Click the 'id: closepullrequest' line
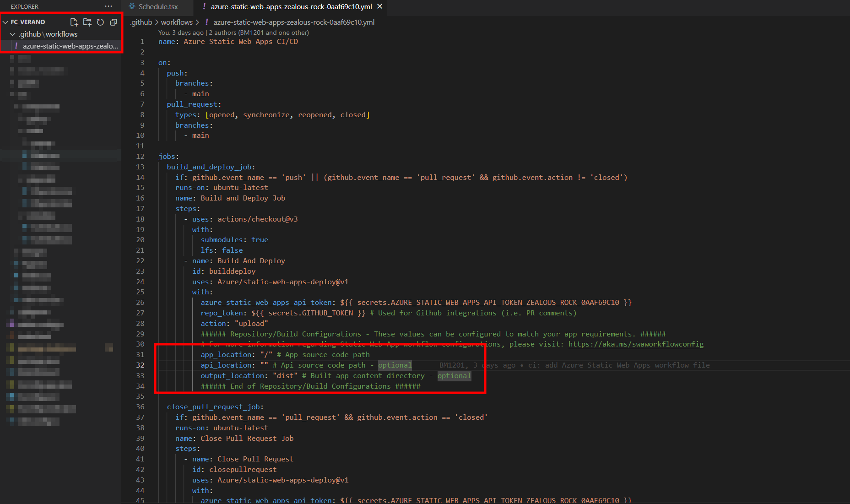This screenshot has width=850, height=504. tap(234, 470)
